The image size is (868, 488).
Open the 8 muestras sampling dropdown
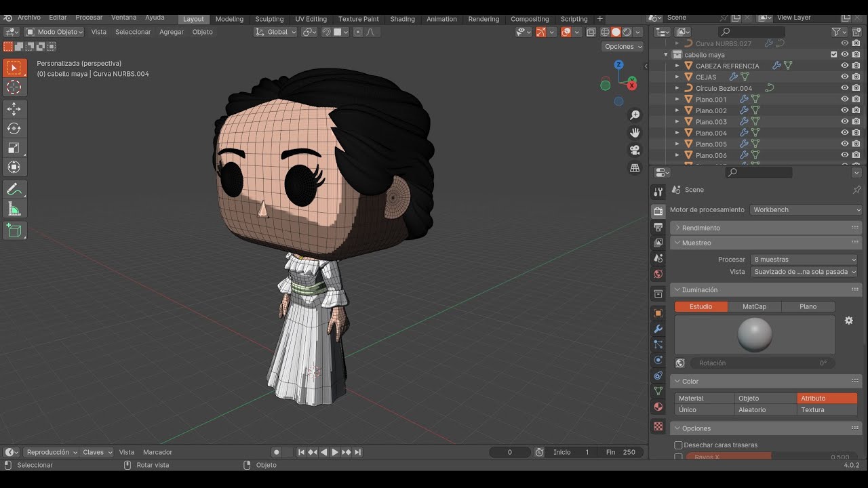tap(804, 260)
